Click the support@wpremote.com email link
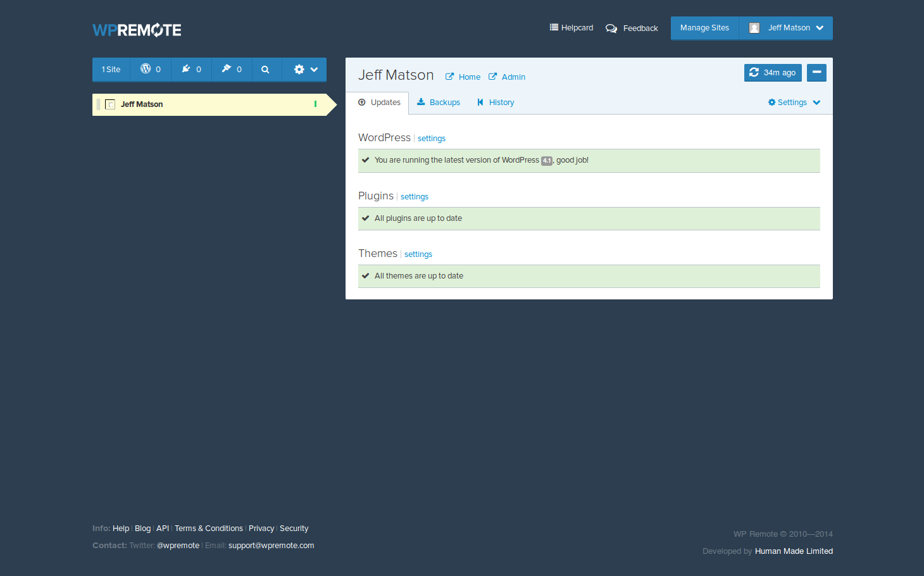This screenshot has height=576, width=924. (272, 546)
